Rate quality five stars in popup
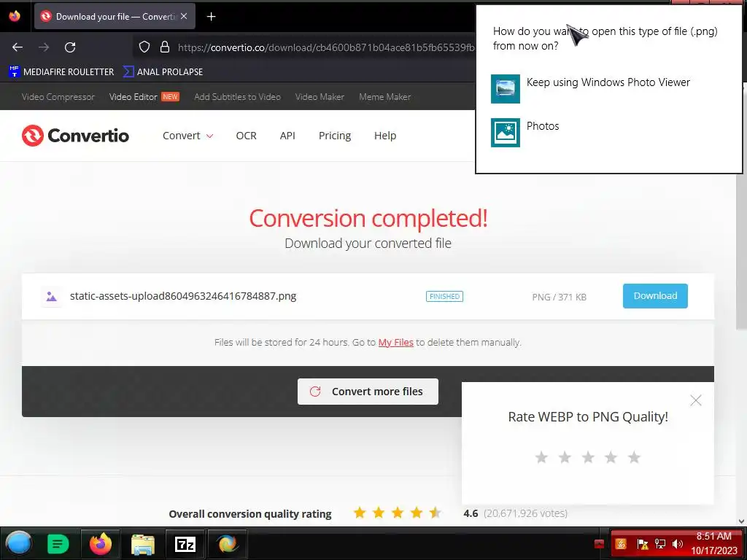Viewport: 747px width, 560px height. (634, 458)
